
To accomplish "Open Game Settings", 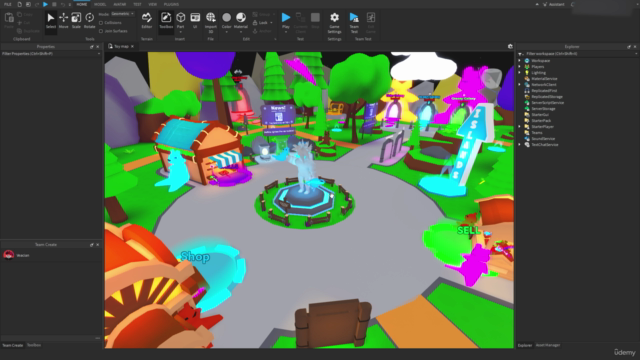I will pyautogui.click(x=334, y=22).
